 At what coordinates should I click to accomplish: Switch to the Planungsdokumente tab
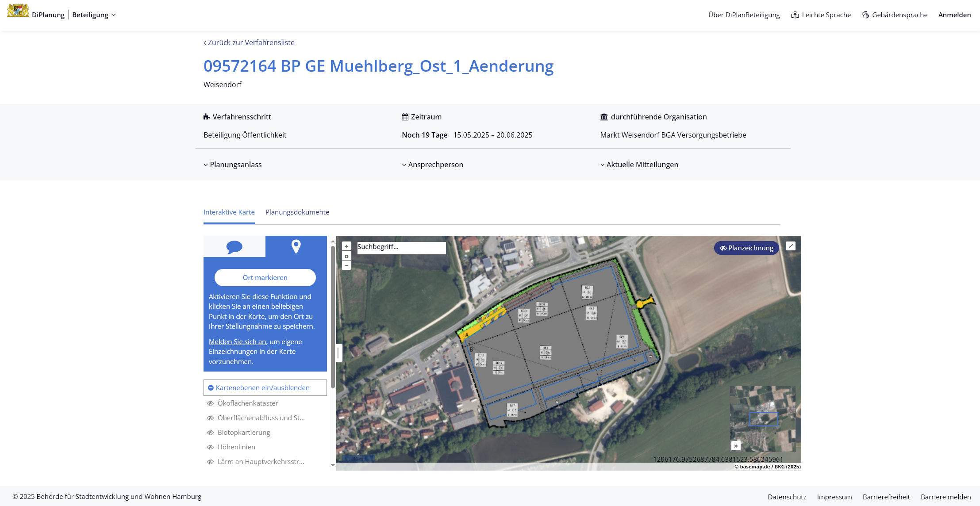[x=297, y=212]
